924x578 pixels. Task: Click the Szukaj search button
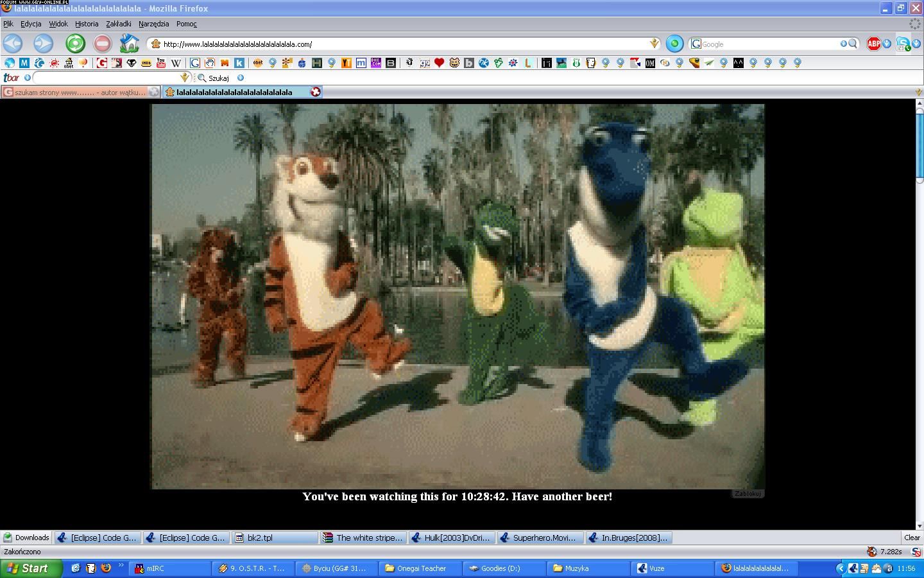(214, 78)
